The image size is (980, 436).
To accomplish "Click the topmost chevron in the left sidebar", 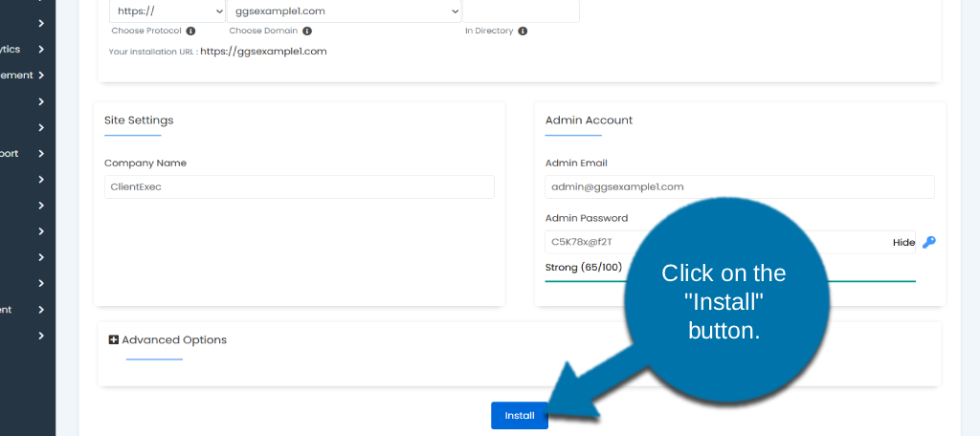I will tap(41, 23).
